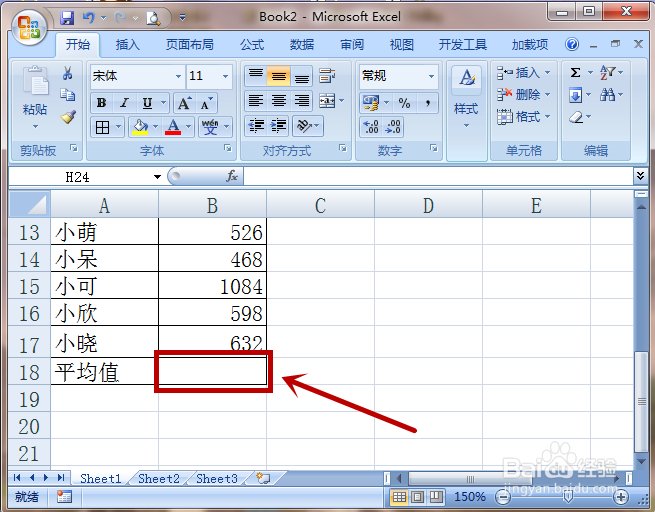This screenshot has height=512, width=655.
Task: Undo the last action
Action: pos(88,18)
